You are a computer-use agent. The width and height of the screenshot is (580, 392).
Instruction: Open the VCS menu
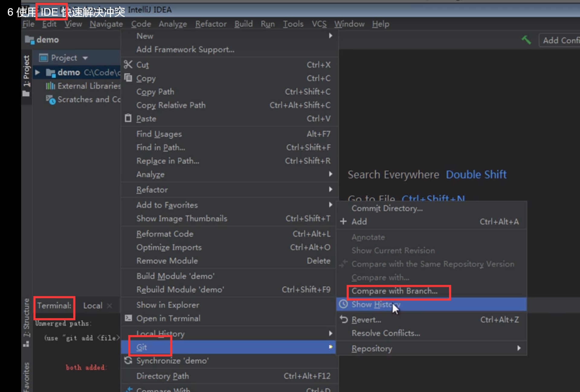point(319,24)
